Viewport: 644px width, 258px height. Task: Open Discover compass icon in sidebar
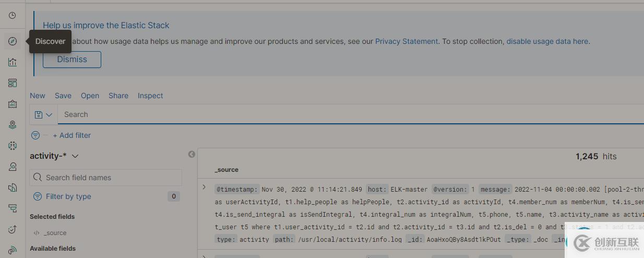(x=13, y=41)
